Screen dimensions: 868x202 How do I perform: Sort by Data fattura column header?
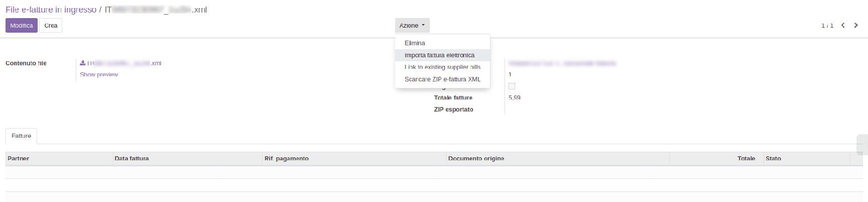(x=188, y=159)
